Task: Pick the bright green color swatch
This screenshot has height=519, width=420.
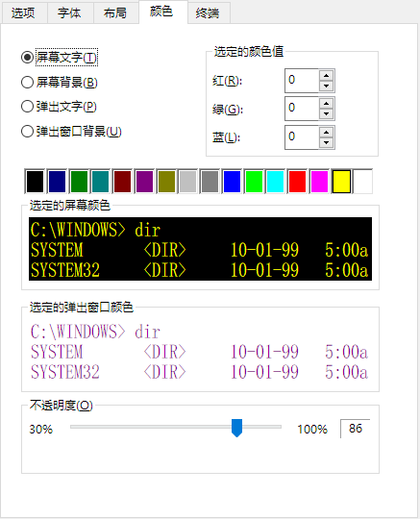Action: point(254,182)
